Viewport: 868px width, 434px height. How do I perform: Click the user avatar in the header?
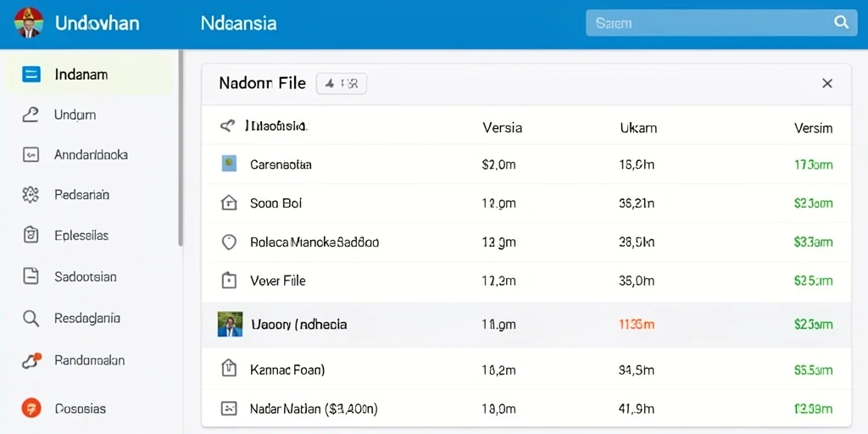[x=28, y=23]
